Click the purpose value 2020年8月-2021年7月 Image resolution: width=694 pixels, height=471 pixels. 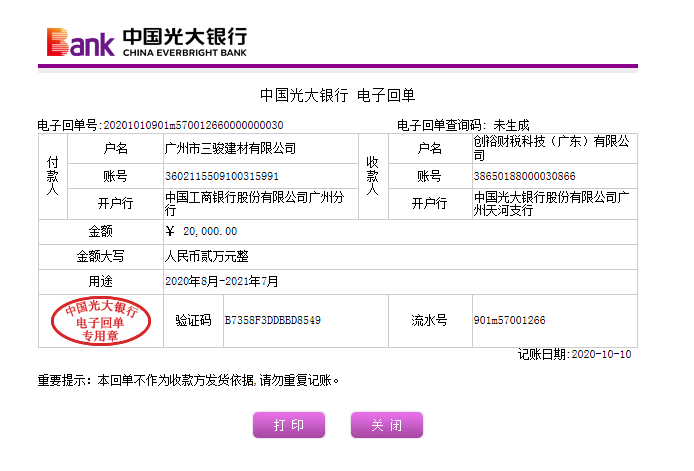[222, 281]
